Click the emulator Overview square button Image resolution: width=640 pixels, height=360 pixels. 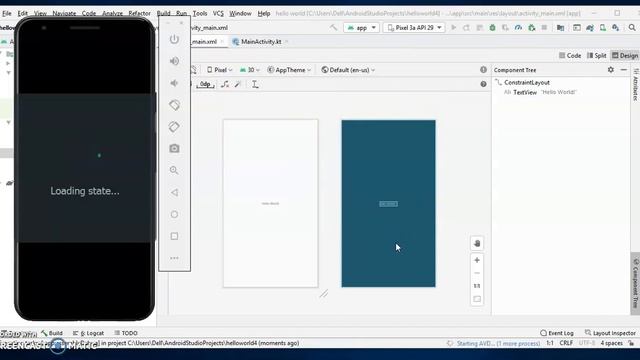174,236
